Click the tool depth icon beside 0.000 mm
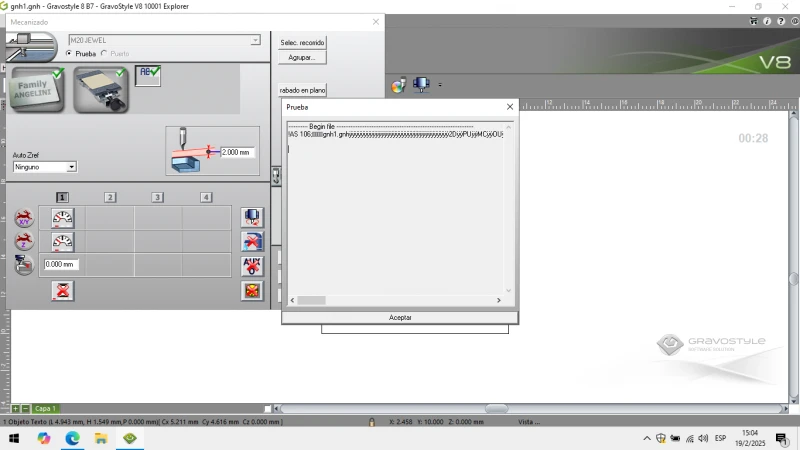 pos(24,265)
